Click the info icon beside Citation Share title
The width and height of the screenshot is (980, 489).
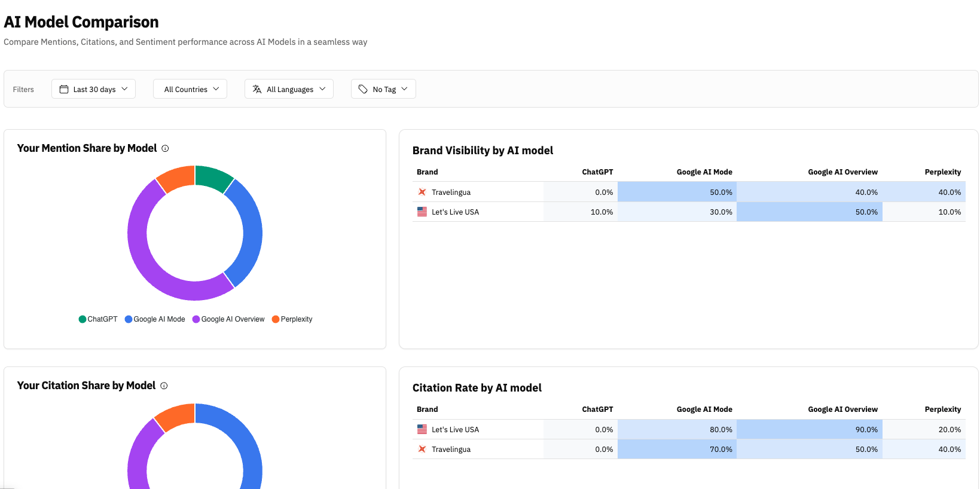point(164,386)
